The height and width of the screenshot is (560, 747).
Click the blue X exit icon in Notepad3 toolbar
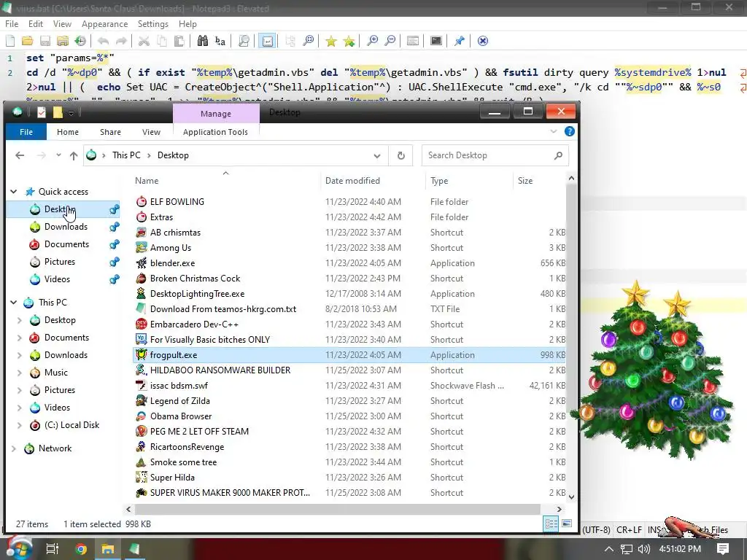click(483, 41)
